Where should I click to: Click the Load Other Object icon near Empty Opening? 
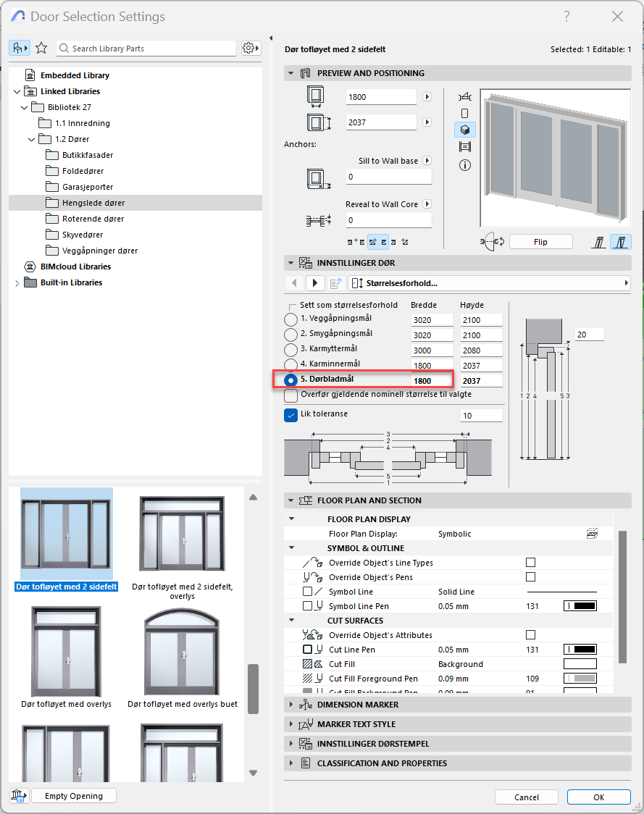(18, 796)
